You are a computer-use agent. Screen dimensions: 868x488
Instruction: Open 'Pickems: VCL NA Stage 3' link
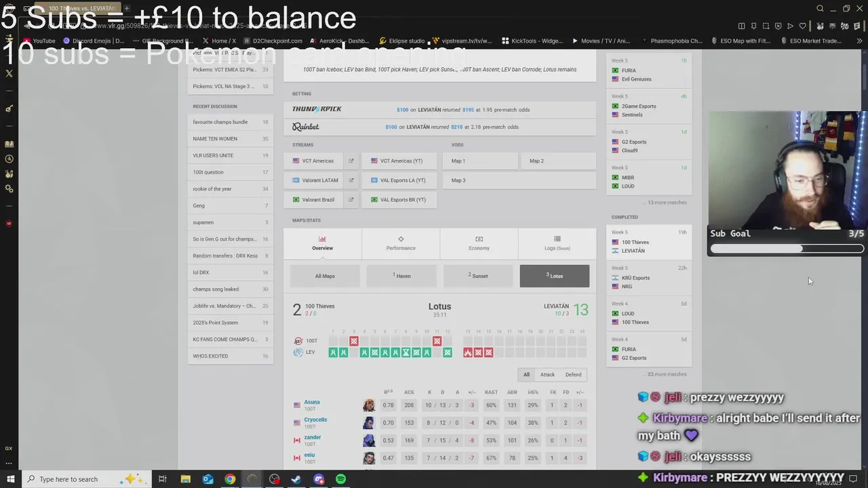coord(231,86)
